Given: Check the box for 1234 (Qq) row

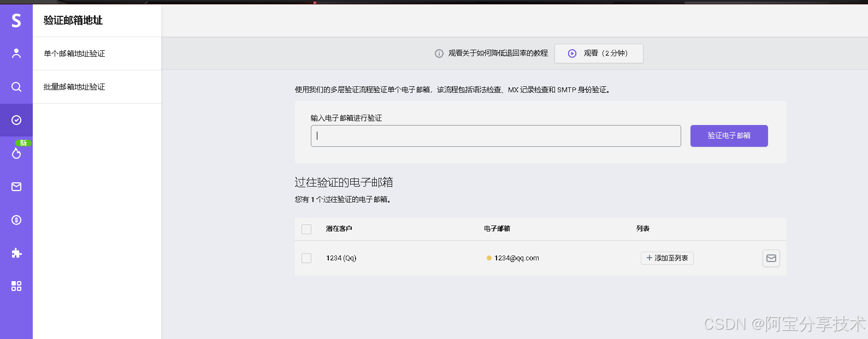Looking at the screenshot, I should click(x=306, y=258).
